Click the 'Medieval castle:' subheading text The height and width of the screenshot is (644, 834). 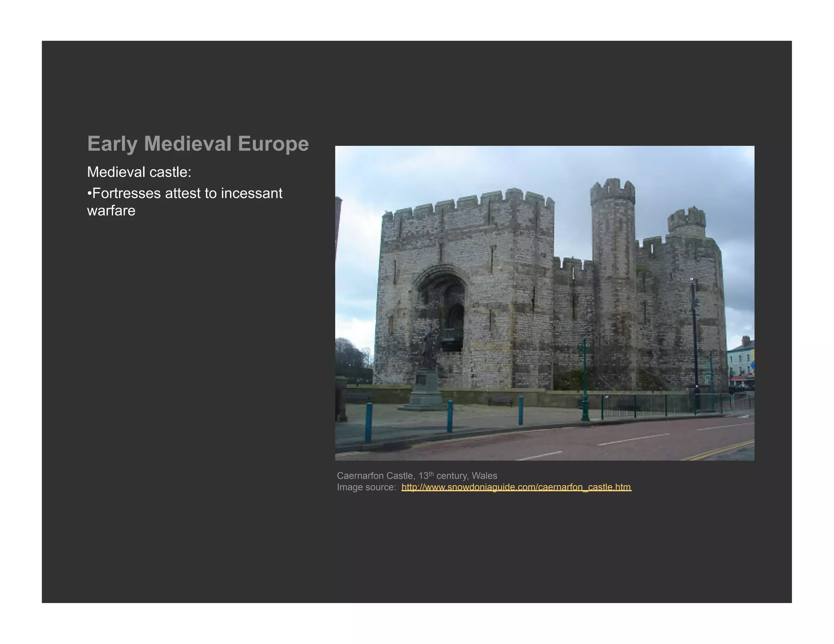(x=139, y=172)
